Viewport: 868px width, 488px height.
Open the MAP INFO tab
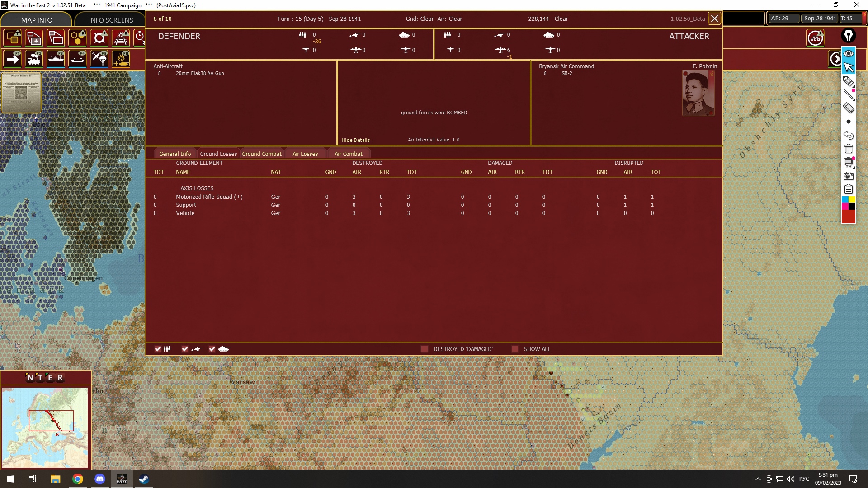[x=37, y=20]
